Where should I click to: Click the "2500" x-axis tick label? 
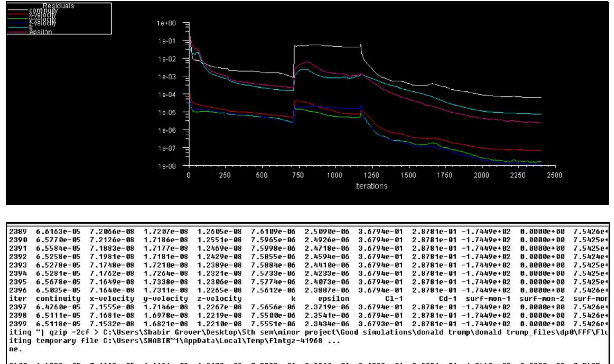[x=554, y=175]
